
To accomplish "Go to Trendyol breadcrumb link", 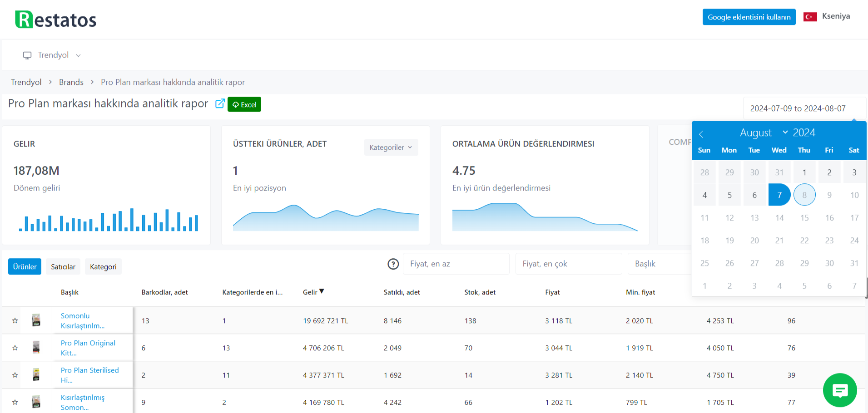I will pyautogui.click(x=26, y=82).
